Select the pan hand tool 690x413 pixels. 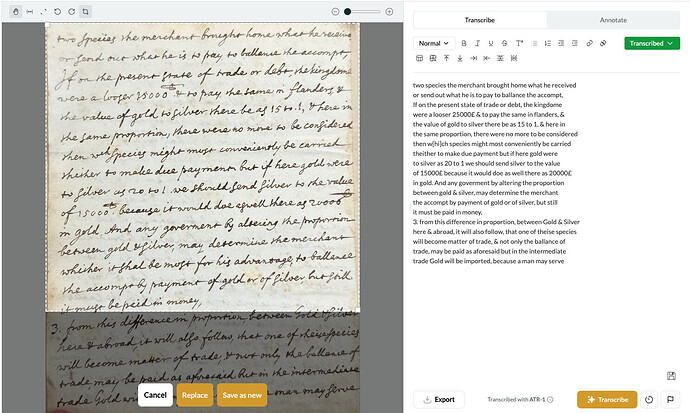tap(15, 11)
